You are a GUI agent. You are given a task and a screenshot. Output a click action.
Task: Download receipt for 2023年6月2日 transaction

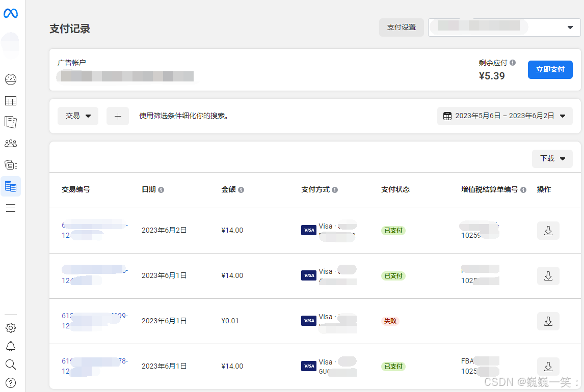pos(548,231)
